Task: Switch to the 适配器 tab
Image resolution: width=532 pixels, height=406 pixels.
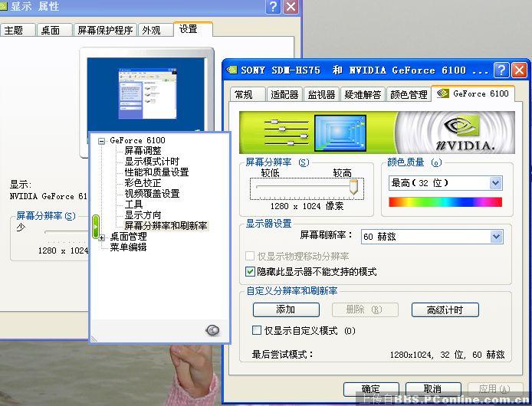Action: coord(284,94)
